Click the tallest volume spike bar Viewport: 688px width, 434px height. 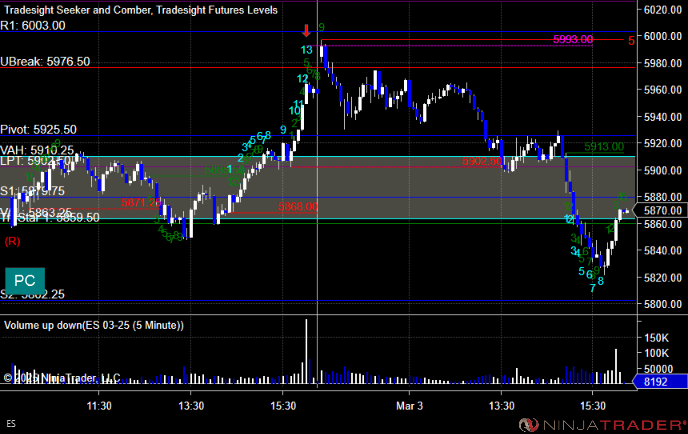[x=306, y=352]
